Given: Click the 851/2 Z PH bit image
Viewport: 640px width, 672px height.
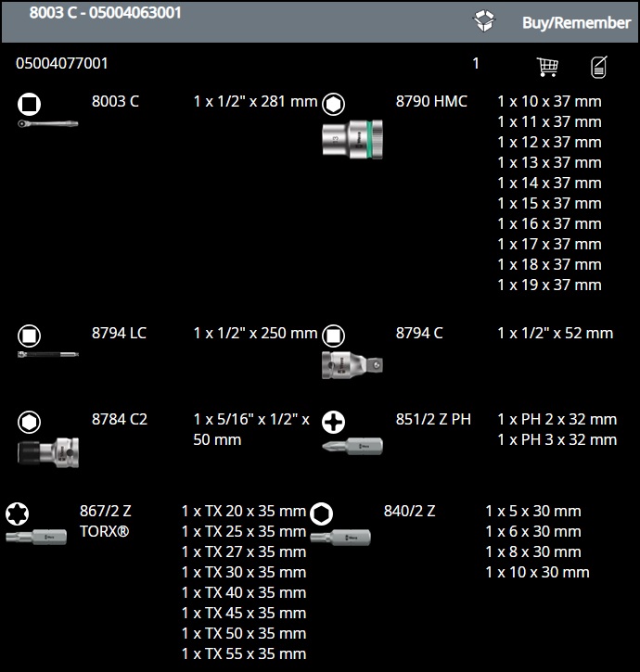Looking at the screenshot, I should coord(352,446).
